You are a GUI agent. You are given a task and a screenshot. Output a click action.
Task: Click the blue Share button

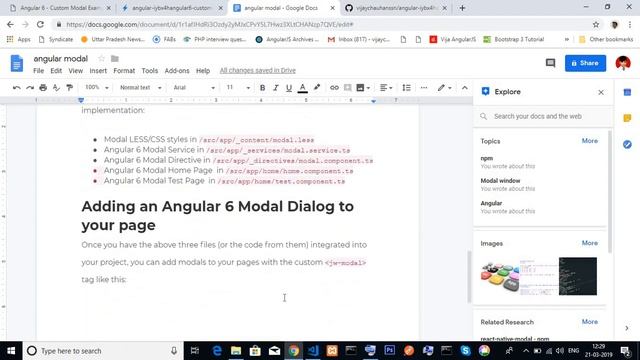pos(585,63)
